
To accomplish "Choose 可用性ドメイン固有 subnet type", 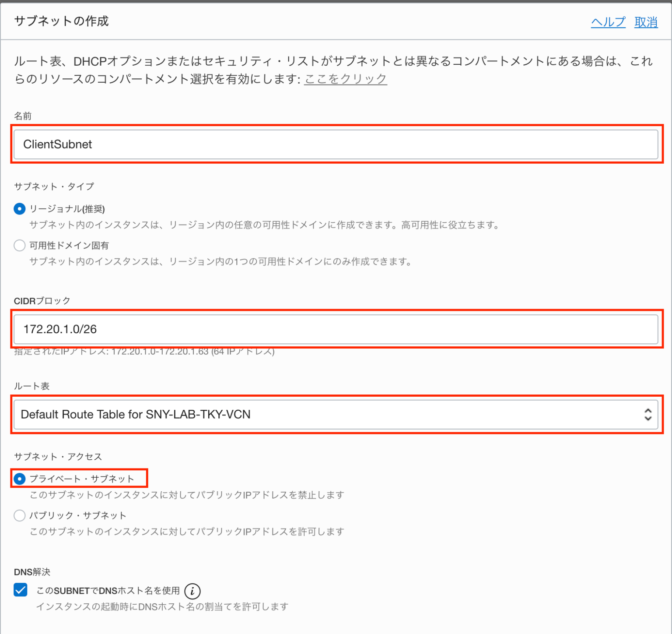I will tap(19, 246).
